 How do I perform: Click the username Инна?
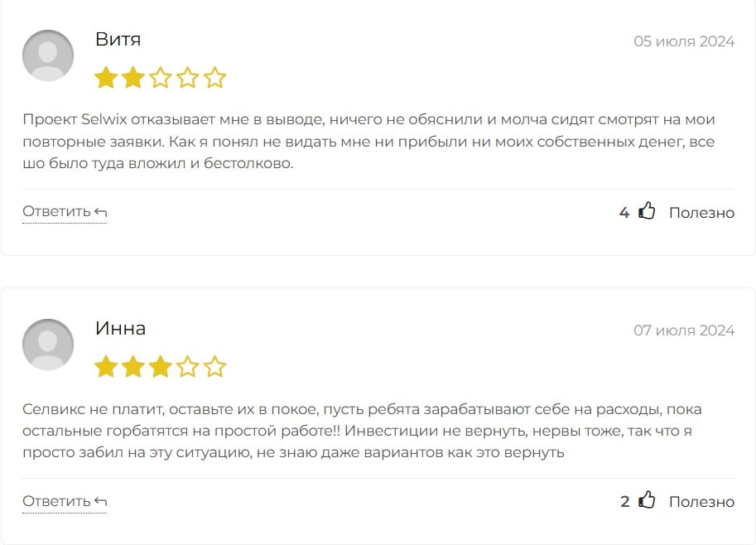121,329
